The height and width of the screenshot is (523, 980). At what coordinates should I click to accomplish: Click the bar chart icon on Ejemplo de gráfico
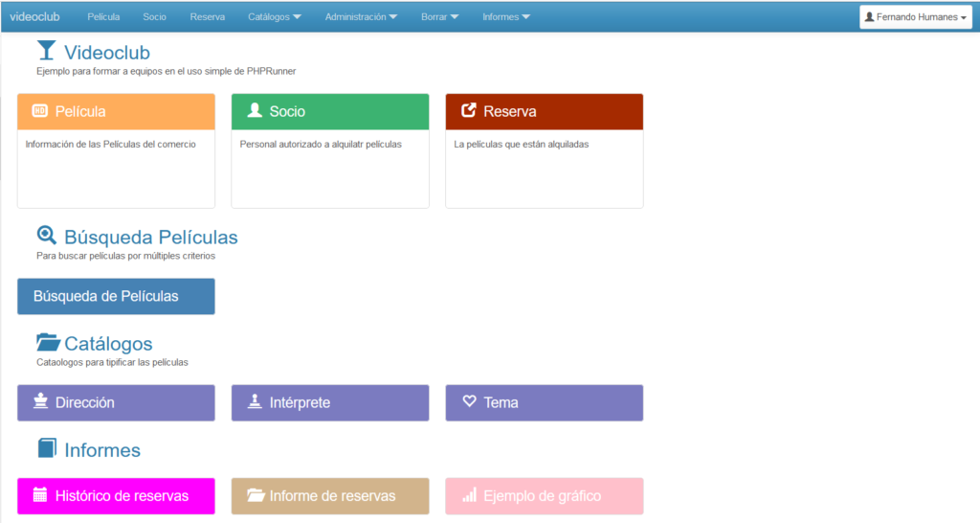tap(469, 495)
